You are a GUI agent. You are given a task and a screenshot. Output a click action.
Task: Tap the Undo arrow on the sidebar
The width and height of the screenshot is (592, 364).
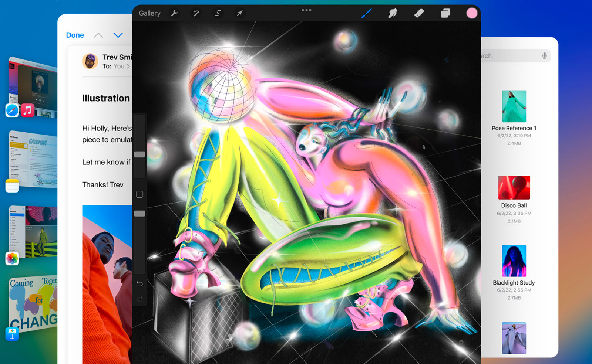[x=139, y=283]
